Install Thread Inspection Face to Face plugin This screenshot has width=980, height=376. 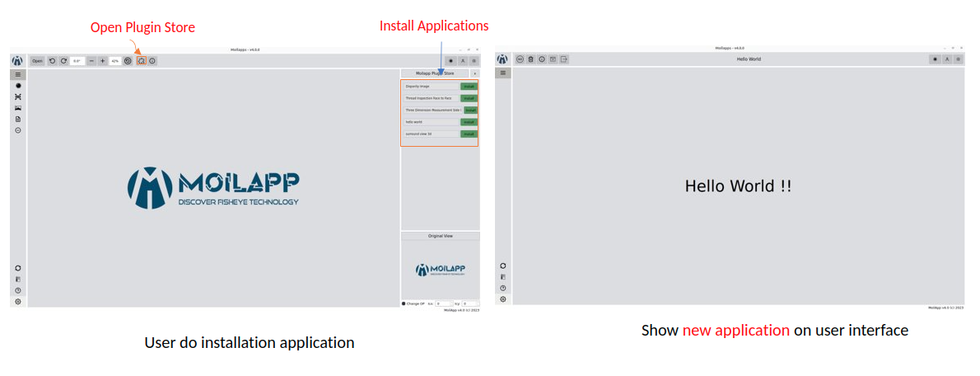[469, 98]
